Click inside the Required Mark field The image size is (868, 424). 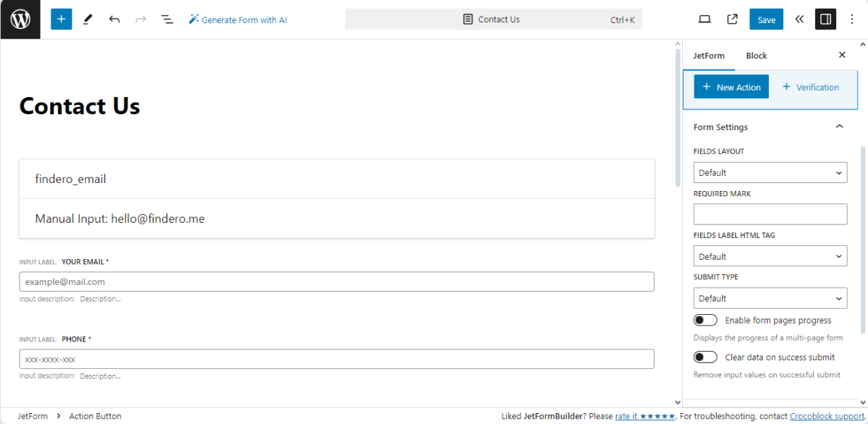tap(770, 213)
